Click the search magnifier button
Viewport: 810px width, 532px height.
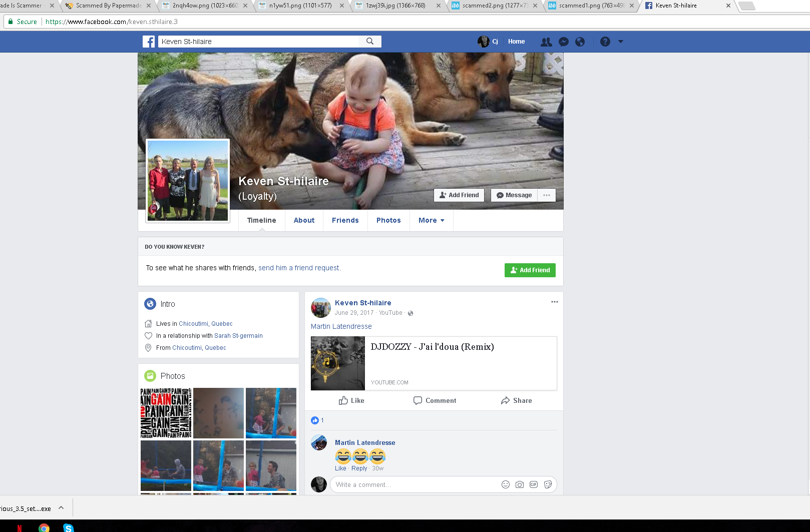[x=370, y=42]
